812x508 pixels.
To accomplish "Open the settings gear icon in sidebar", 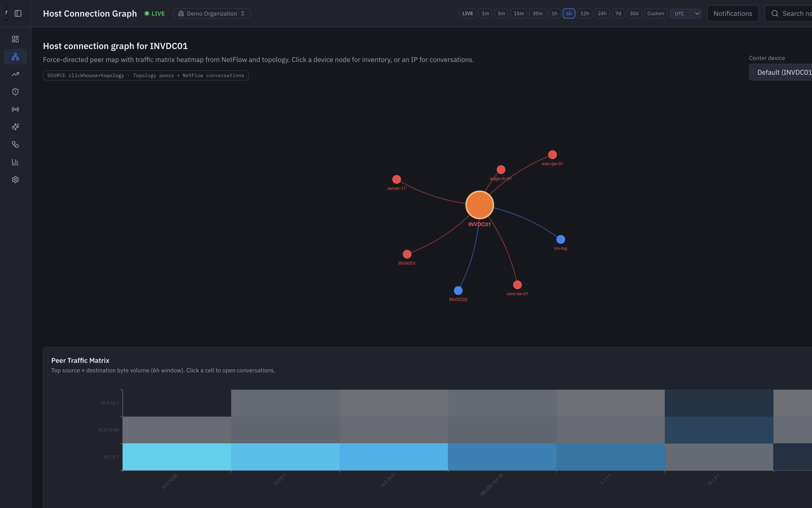I will coord(15,179).
